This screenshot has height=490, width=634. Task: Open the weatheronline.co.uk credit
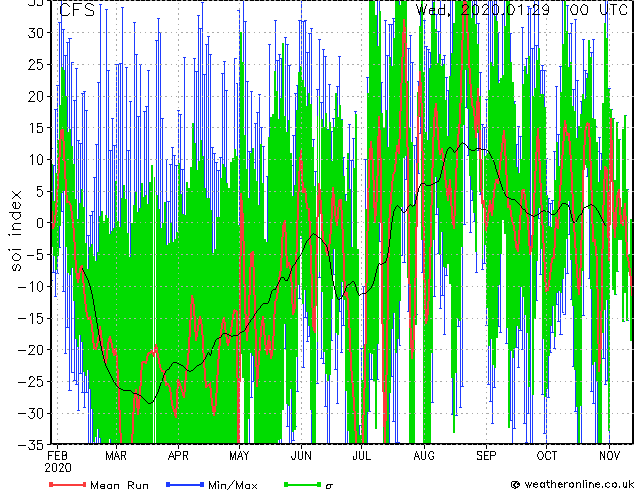click(571, 484)
